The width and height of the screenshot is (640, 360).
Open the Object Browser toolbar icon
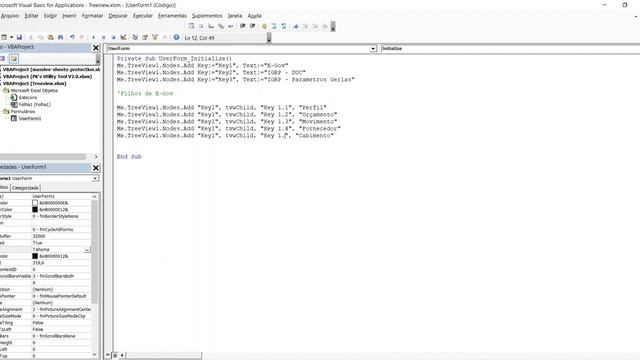[x=155, y=37]
